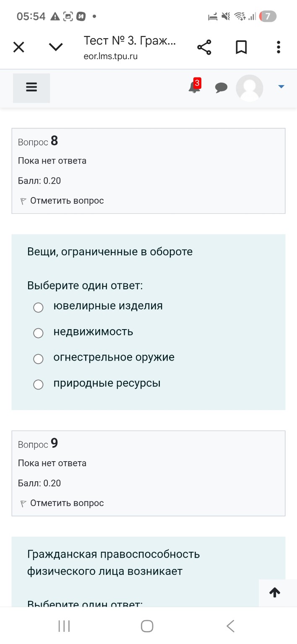Click the profile avatar image
297x644 pixels.
(249, 88)
